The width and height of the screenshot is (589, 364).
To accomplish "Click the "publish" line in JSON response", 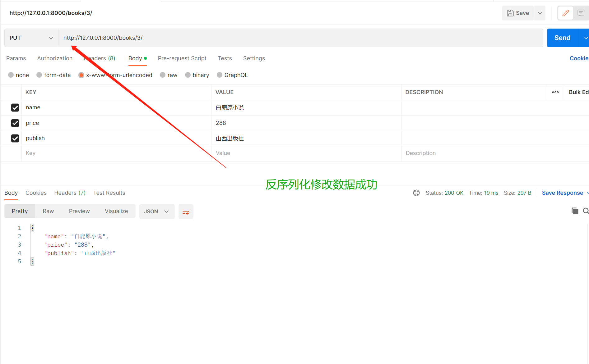I will click(x=80, y=253).
